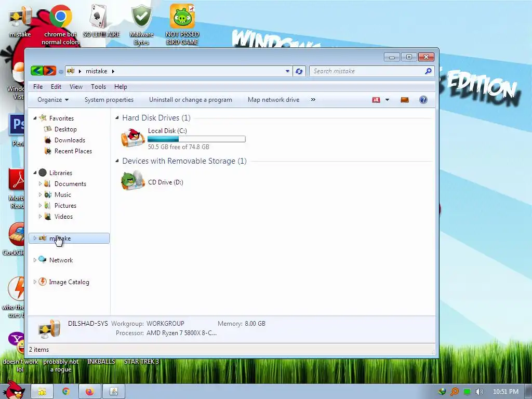Click Map network drive
Viewport: 532px width, 399px height.
pyautogui.click(x=273, y=100)
